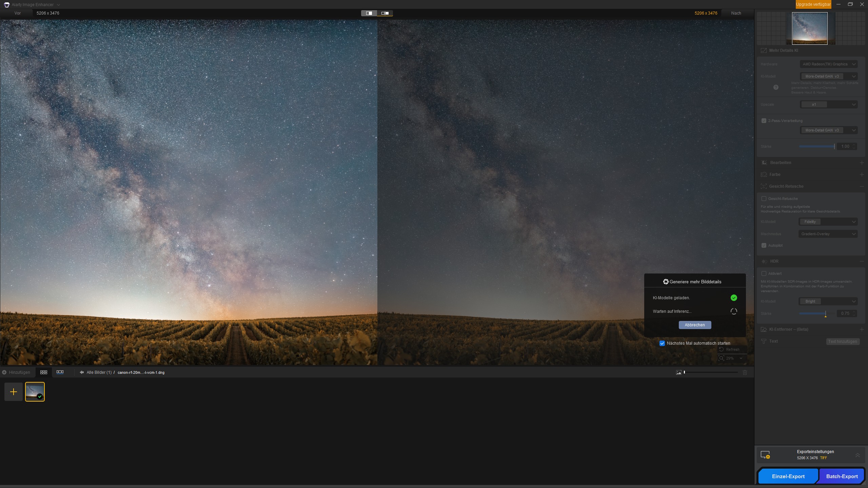
Task: Click the trash delete icon
Action: tap(745, 372)
